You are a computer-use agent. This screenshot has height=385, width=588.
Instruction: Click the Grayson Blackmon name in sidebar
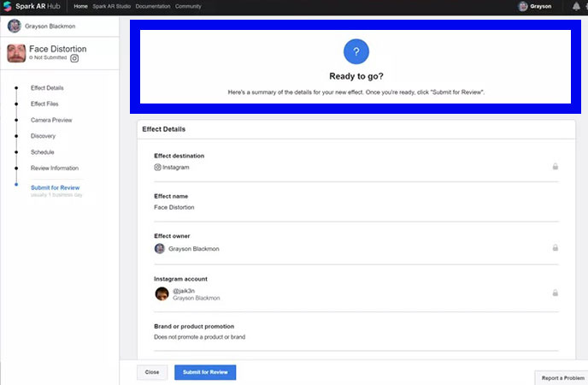coord(50,27)
